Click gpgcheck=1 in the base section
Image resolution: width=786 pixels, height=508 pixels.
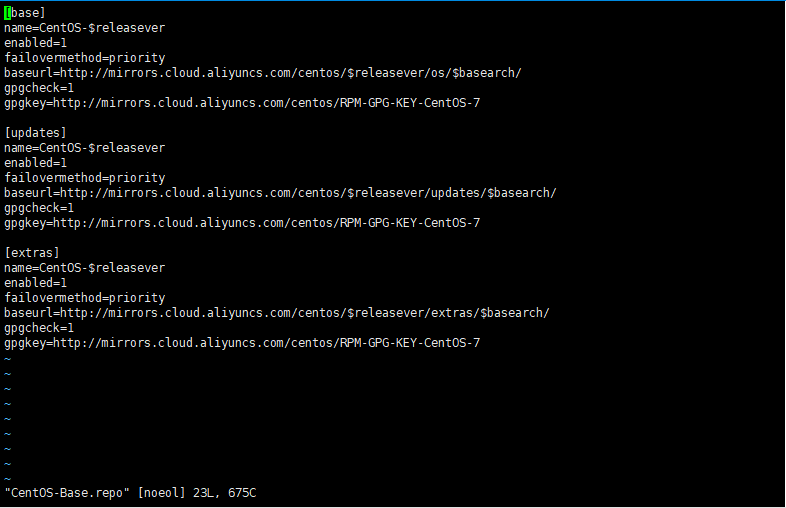(38, 88)
